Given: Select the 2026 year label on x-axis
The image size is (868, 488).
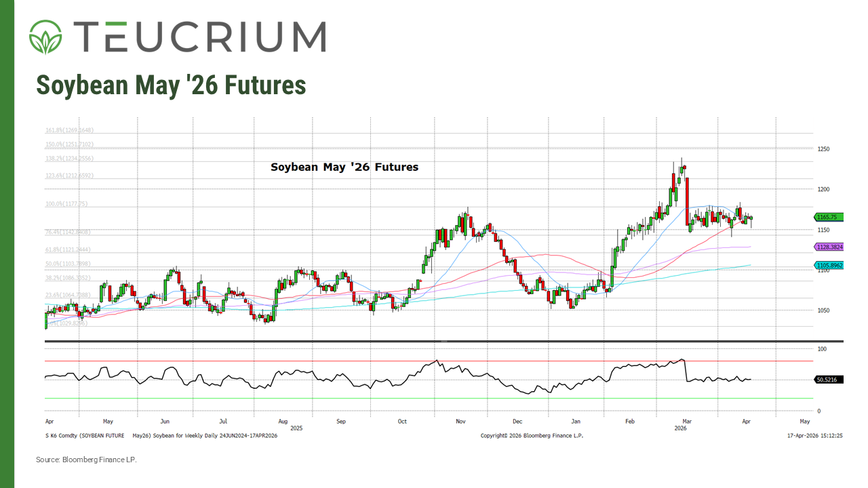Looking at the screenshot, I should pos(682,428).
